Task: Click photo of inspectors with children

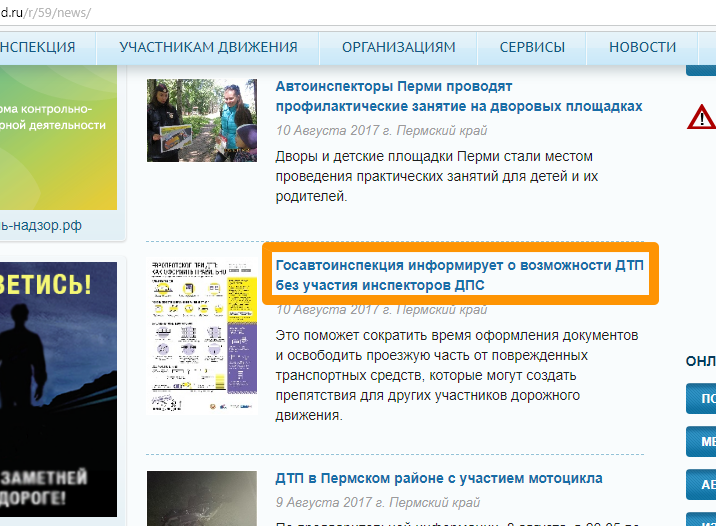Action: 203,120
